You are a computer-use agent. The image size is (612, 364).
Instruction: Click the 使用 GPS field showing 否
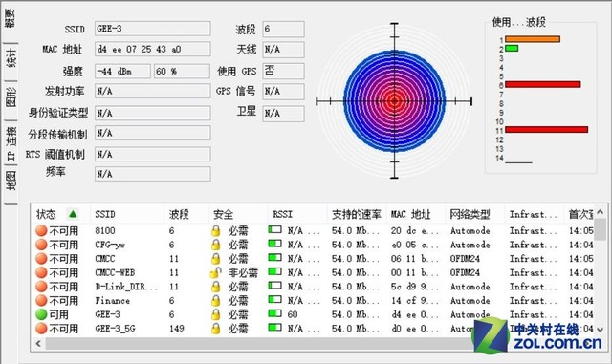(x=283, y=71)
